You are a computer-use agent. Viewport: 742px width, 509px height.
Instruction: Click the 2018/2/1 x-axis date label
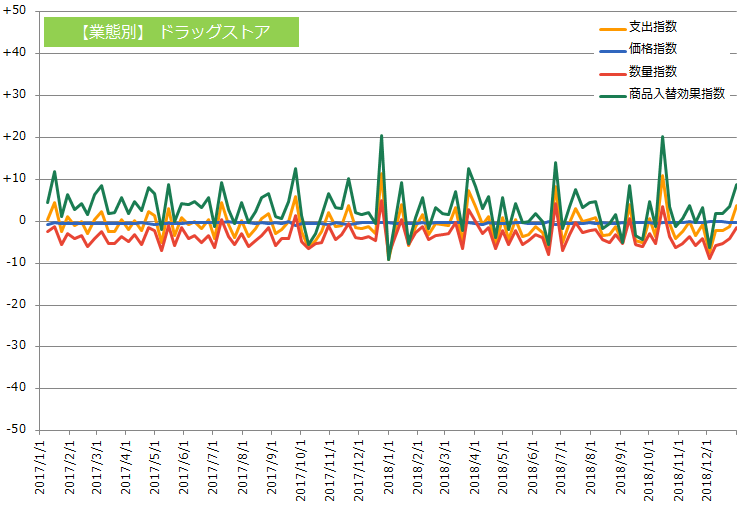[417, 468]
